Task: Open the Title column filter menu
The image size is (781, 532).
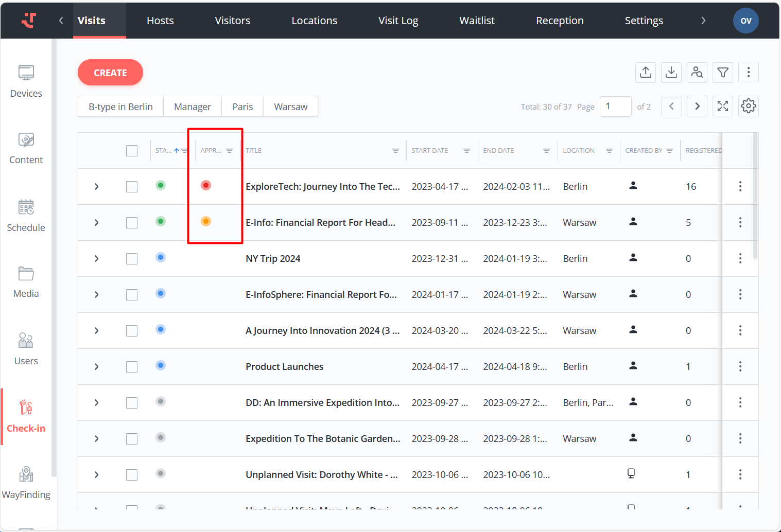Action: [x=395, y=151]
